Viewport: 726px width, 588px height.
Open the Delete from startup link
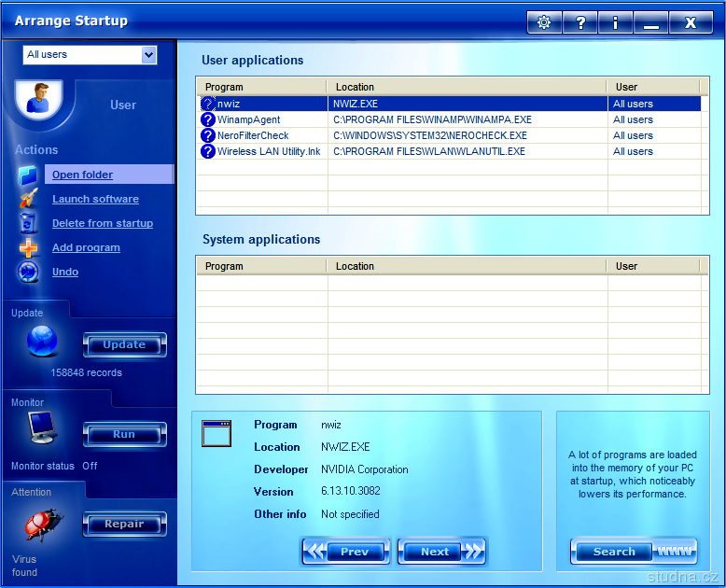tap(103, 223)
